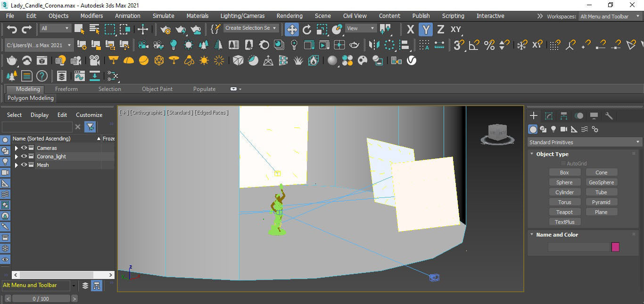This screenshot has height=304, width=644.
Task: Click the teal light bulb icon
Action: 173,45
